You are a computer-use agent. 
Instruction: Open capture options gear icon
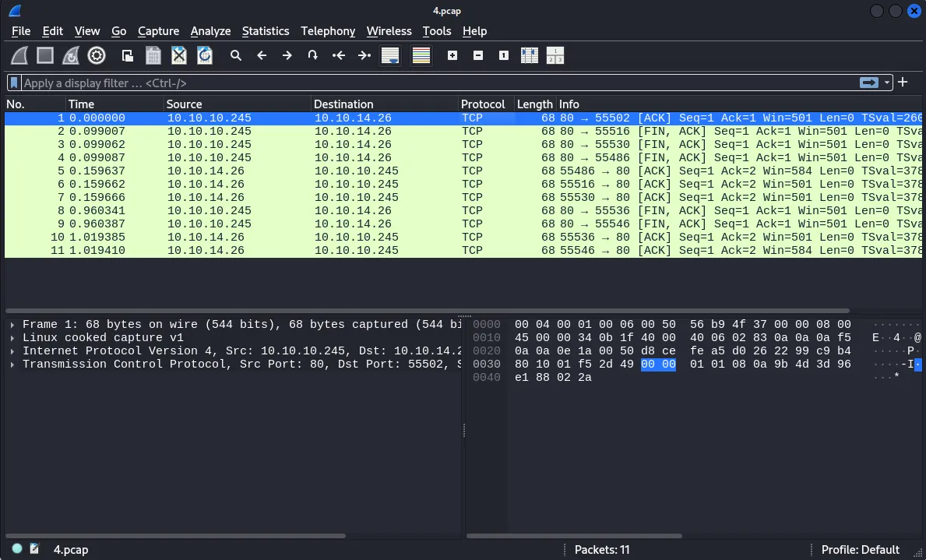[x=97, y=55]
